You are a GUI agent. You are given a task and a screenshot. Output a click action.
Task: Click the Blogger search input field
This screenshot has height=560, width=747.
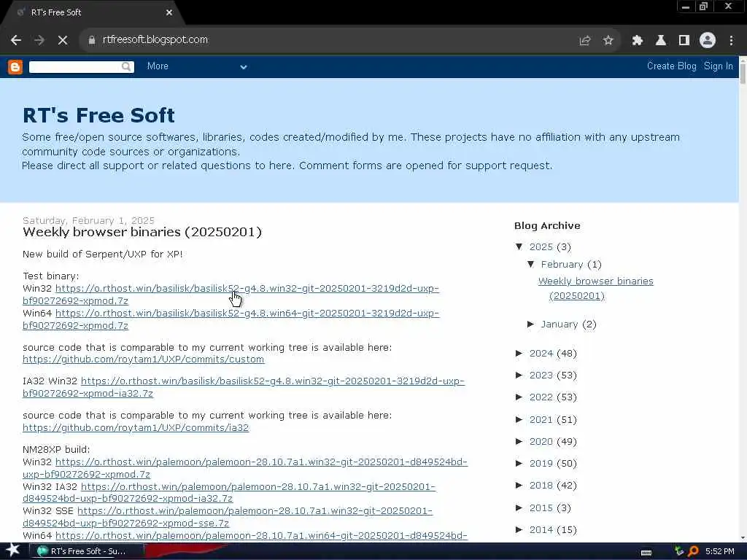coord(75,66)
